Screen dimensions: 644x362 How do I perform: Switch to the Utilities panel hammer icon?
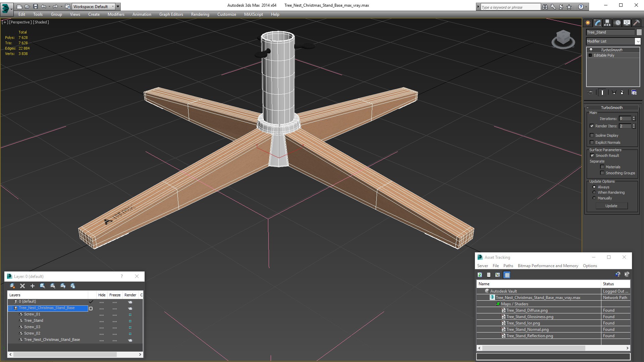pyautogui.click(x=636, y=23)
